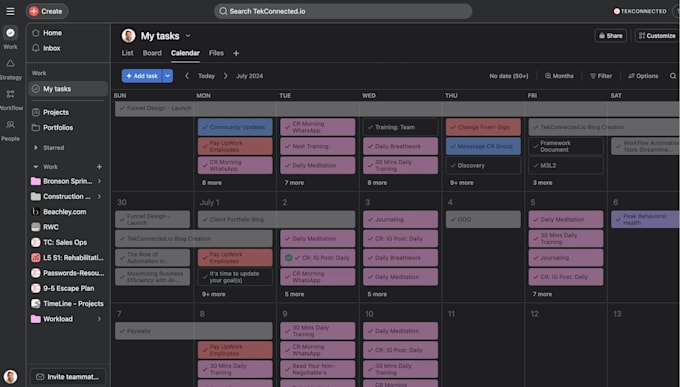Click the Share button
This screenshot has height=387, width=680.
[x=611, y=36]
